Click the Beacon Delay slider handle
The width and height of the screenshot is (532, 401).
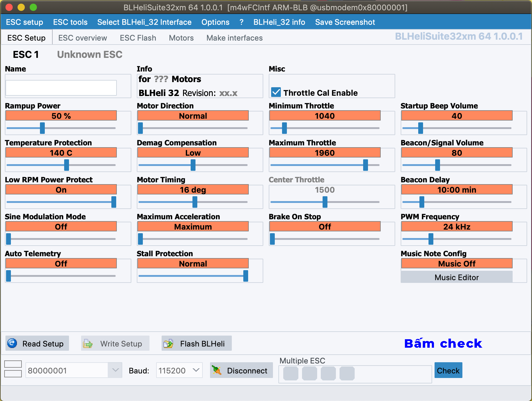pos(422,202)
